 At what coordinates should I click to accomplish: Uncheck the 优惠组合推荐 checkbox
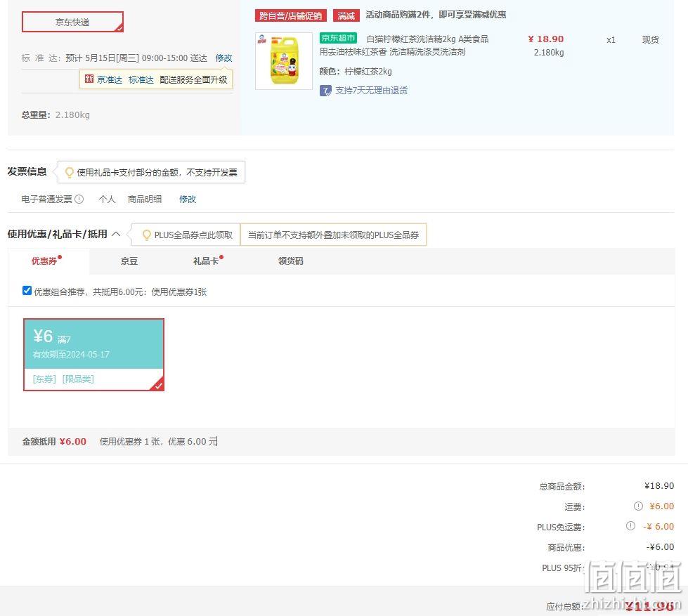(x=27, y=291)
